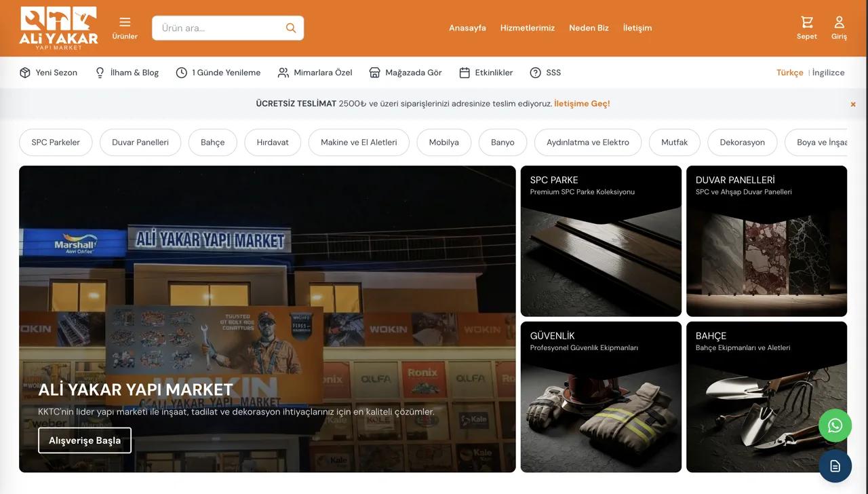
Task: Click the Mimarlara Özel people icon
Action: [283, 73]
